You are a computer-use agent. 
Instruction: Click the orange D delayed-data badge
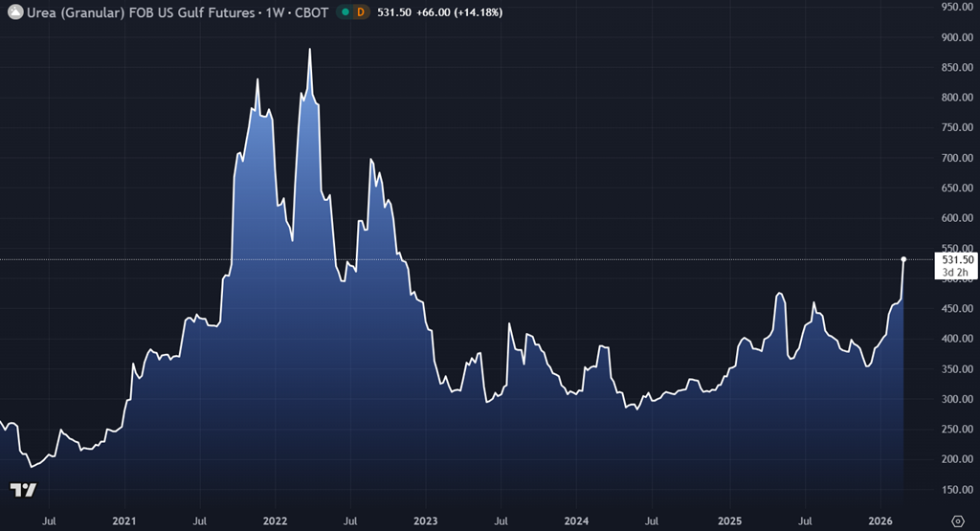[x=361, y=12]
